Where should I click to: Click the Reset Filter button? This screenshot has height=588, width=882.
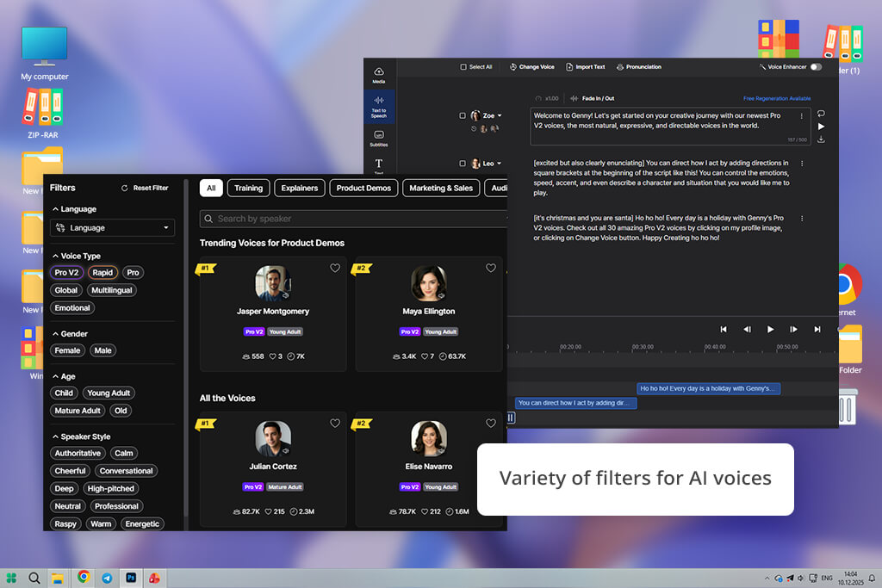145,188
